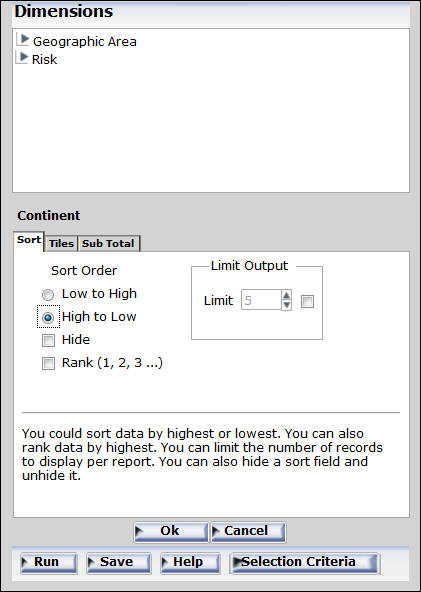Increase the Limit value with up arrow
The image size is (421, 592).
(287, 295)
